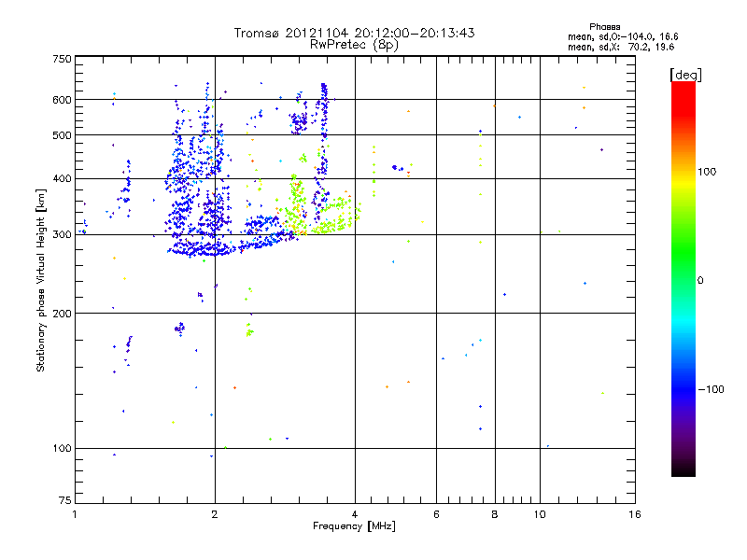The image size is (747, 560).
Task: Click the "[deg]" colorbar unit label
Action: click(685, 75)
